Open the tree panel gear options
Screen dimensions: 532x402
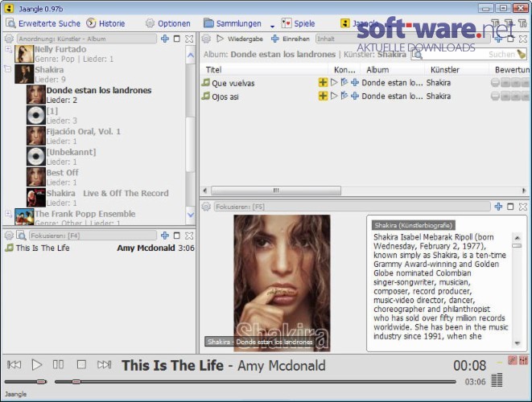[9, 39]
